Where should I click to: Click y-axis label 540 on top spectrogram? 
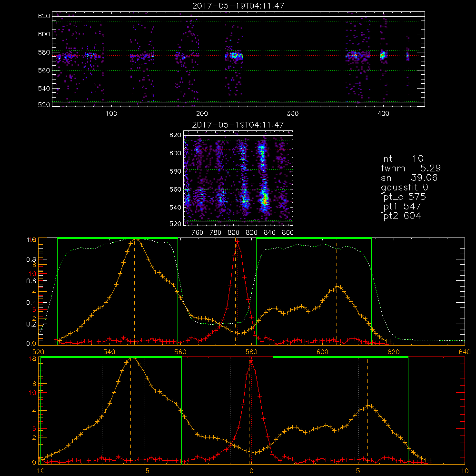click(44, 89)
